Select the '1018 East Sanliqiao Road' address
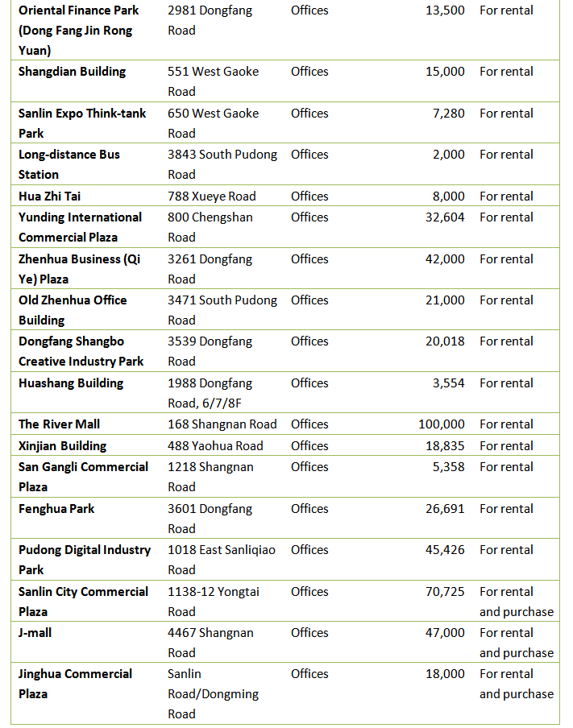 tap(222, 560)
